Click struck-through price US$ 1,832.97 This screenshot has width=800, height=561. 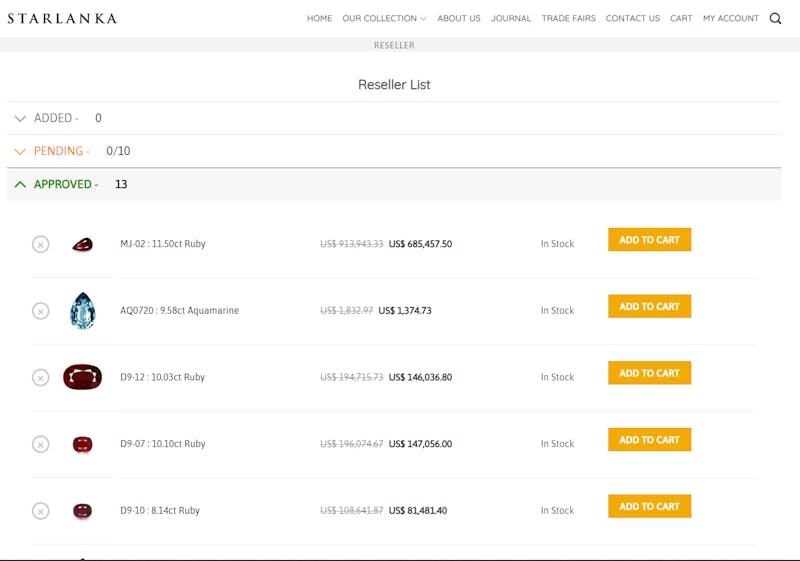click(347, 310)
